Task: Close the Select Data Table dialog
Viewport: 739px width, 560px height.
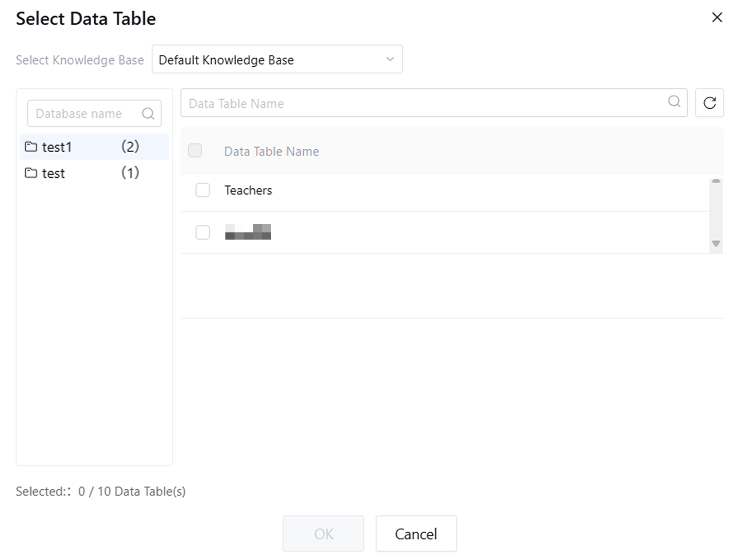Action: [x=717, y=17]
